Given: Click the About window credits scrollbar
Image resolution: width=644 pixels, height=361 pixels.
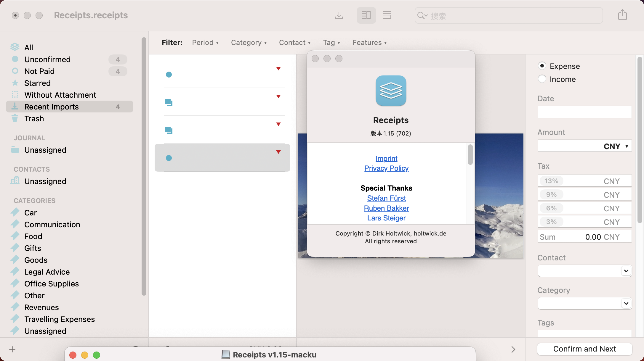Looking at the screenshot, I should (470, 154).
